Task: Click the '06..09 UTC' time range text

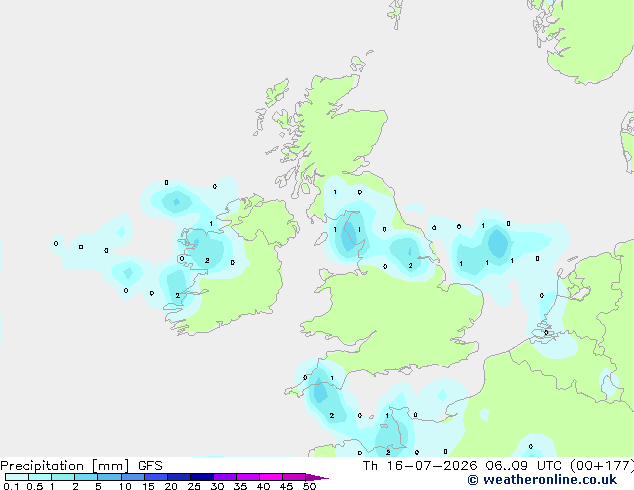Action: tap(526, 466)
